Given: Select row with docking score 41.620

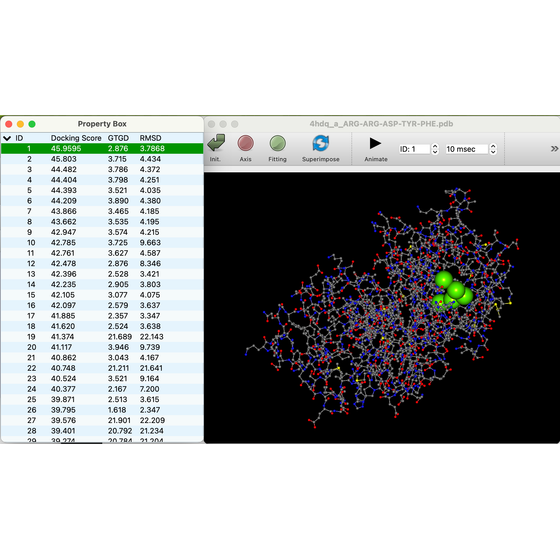Looking at the screenshot, I should [102, 326].
